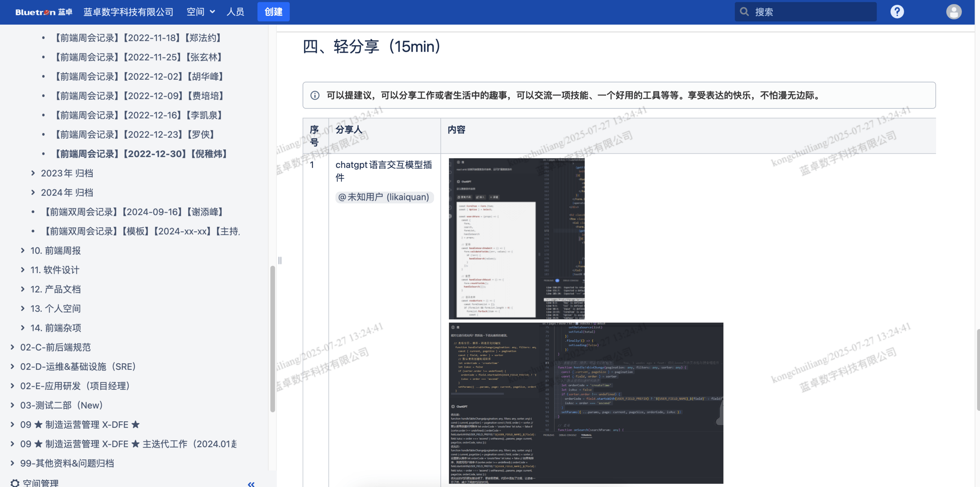
Task: Open 蓝卓数字科技有限公司 home link
Action: 128,12
